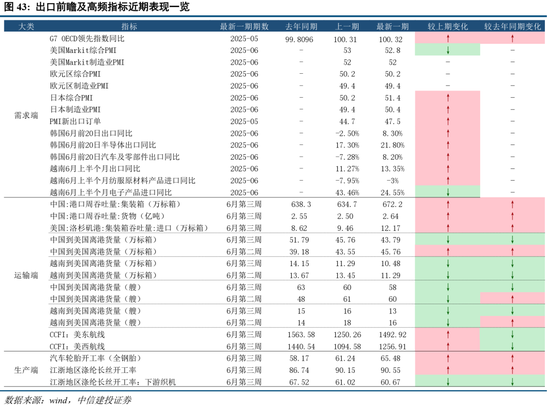Select 越南6月上半个月纺服原材料产品进口同比 label
Screen dimensions: 550x409
coord(122,181)
